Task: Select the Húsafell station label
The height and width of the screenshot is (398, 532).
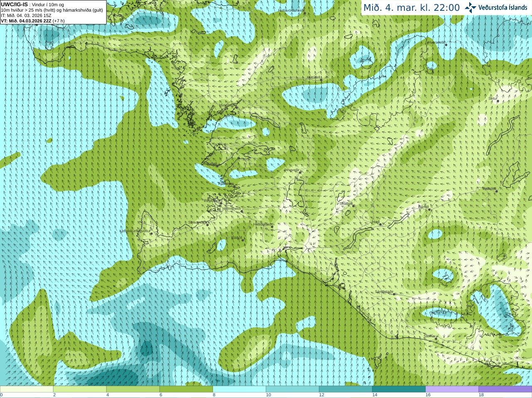Action: click(314, 77)
